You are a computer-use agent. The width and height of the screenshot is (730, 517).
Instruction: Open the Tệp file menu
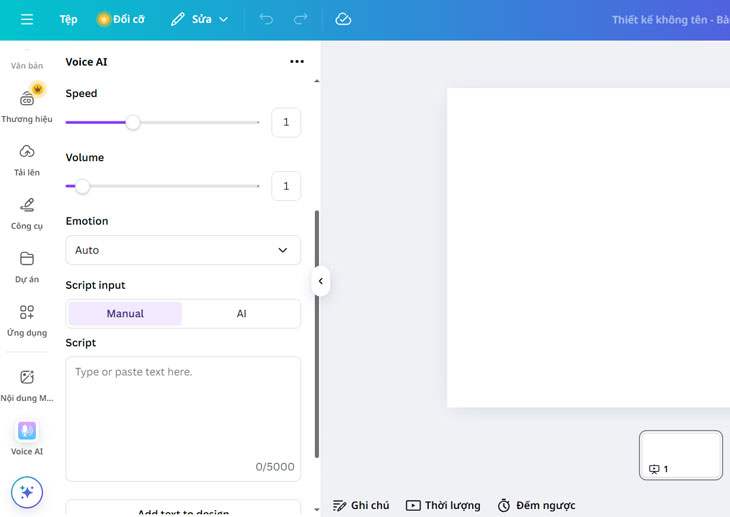(x=68, y=19)
